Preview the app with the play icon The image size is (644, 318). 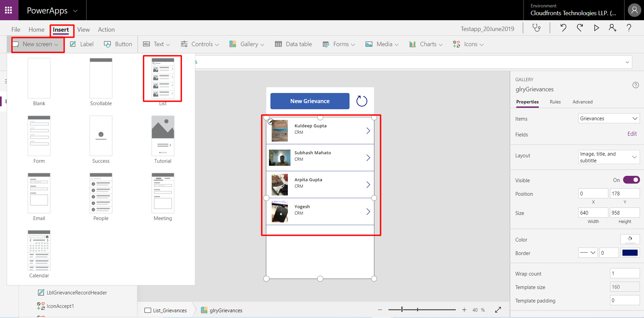click(596, 28)
